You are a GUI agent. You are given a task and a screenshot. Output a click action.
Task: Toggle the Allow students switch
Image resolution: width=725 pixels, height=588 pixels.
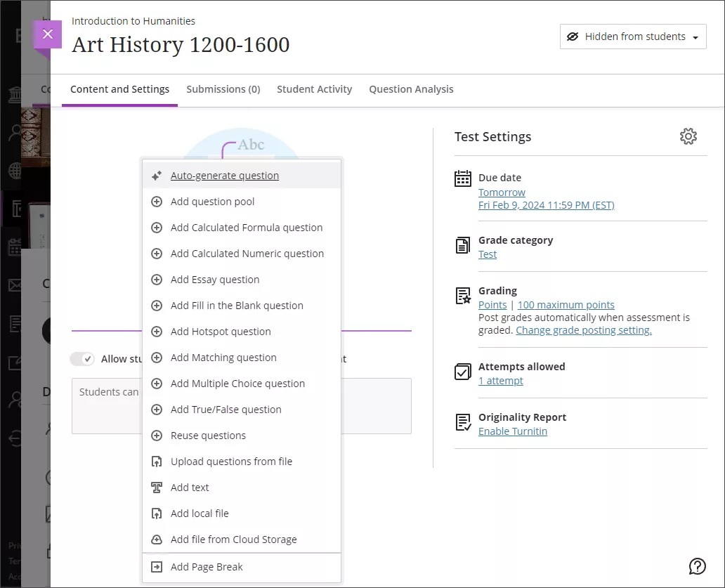pos(82,359)
